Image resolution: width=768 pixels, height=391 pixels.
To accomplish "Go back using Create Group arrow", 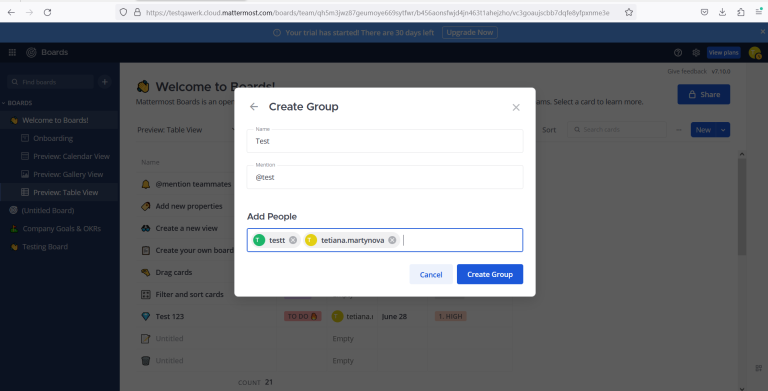I will (254, 107).
